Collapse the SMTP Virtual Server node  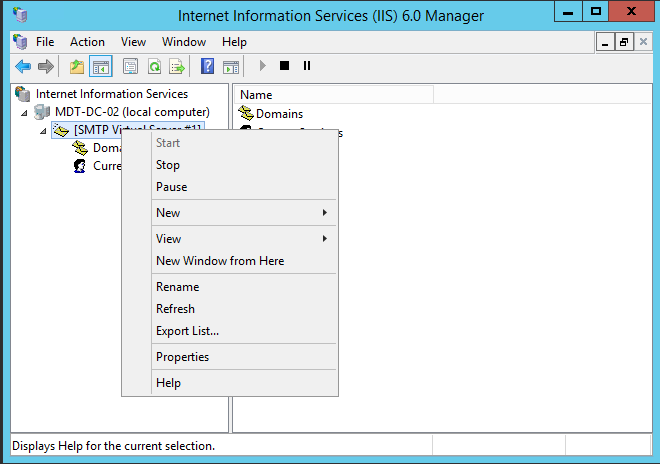(x=43, y=131)
